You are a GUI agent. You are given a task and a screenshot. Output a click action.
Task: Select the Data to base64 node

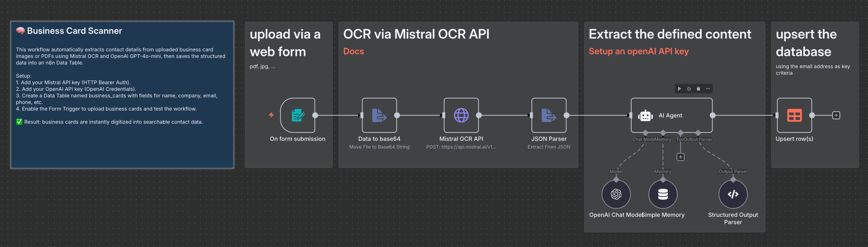pyautogui.click(x=379, y=115)
